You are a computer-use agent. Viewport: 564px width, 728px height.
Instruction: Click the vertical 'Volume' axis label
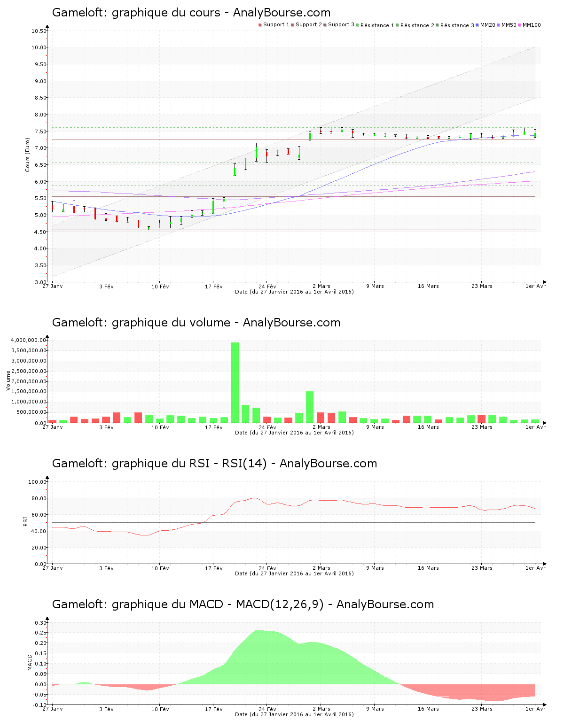(x=8, y=381)
